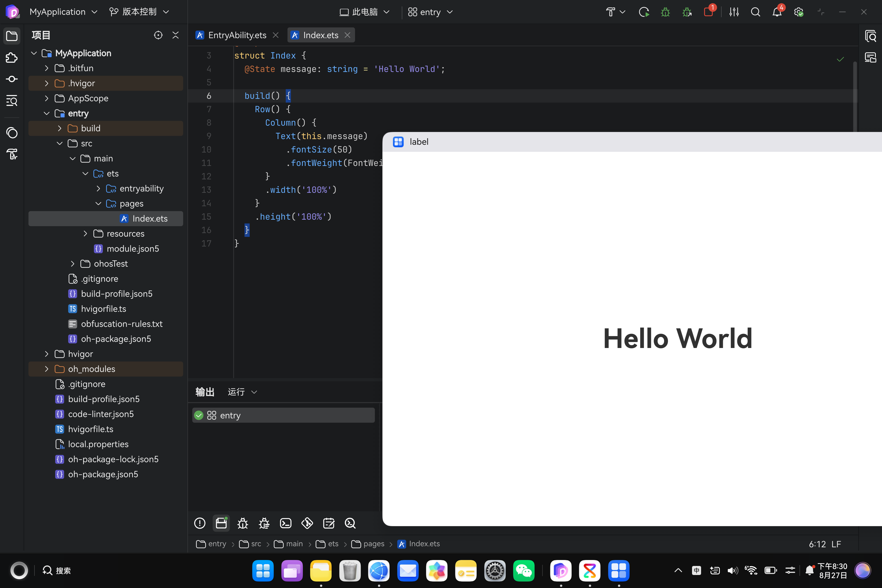Click the run button in top toolbar
Image resolution: width=882 pixels, height=588 pixels.
pos(644,12)
